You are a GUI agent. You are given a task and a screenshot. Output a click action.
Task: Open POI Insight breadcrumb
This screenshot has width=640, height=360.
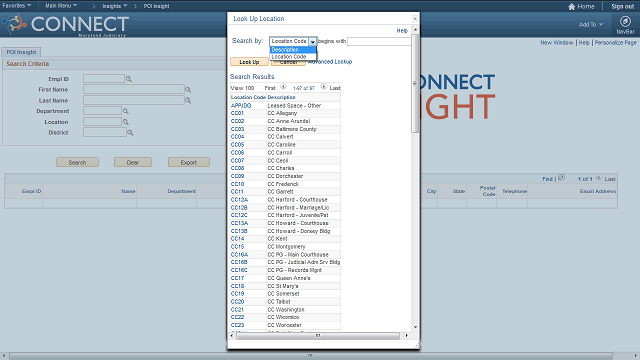pyautogui.click(x=156, y=6)
